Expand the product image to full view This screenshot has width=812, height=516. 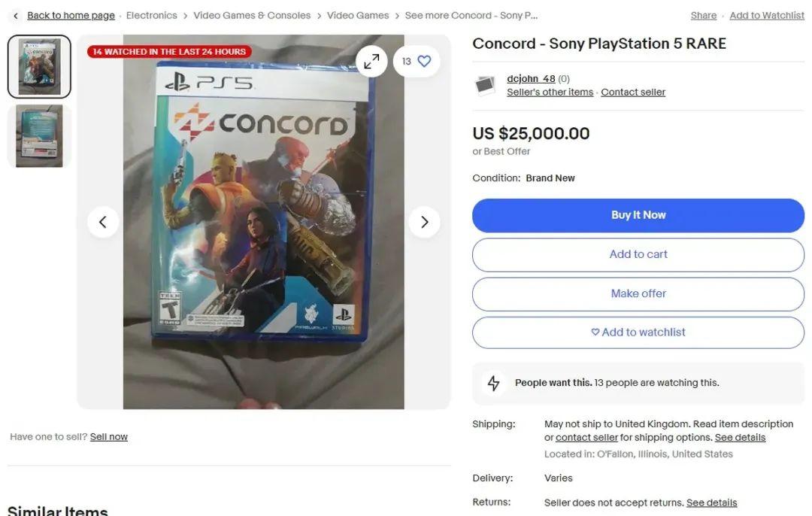coord(371,62)
